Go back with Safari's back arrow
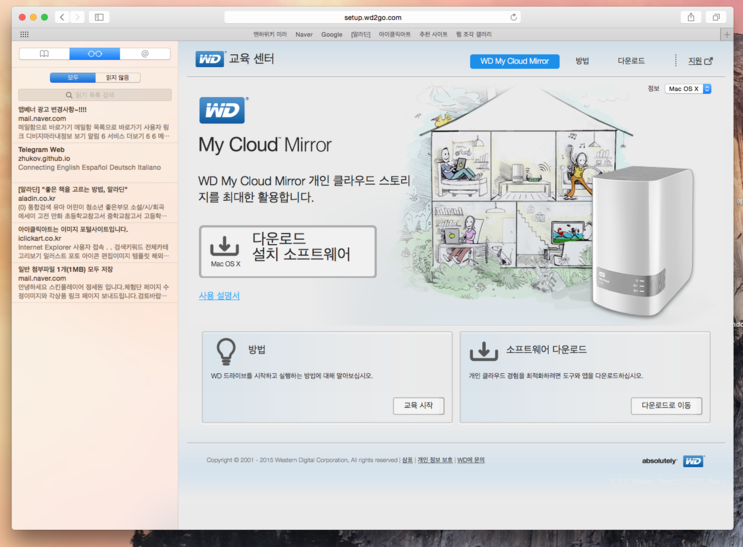Screen dimensions: 743x547 point(62,18)
